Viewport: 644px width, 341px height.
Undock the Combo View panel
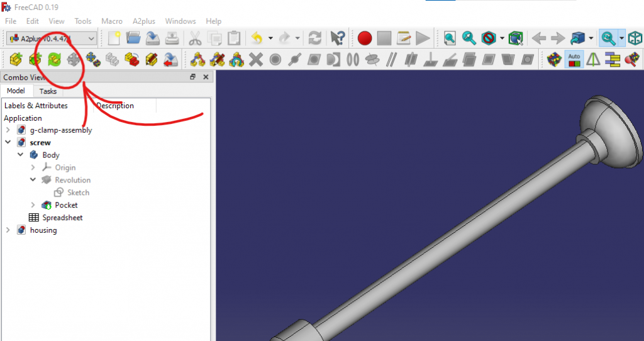point(192,77)
